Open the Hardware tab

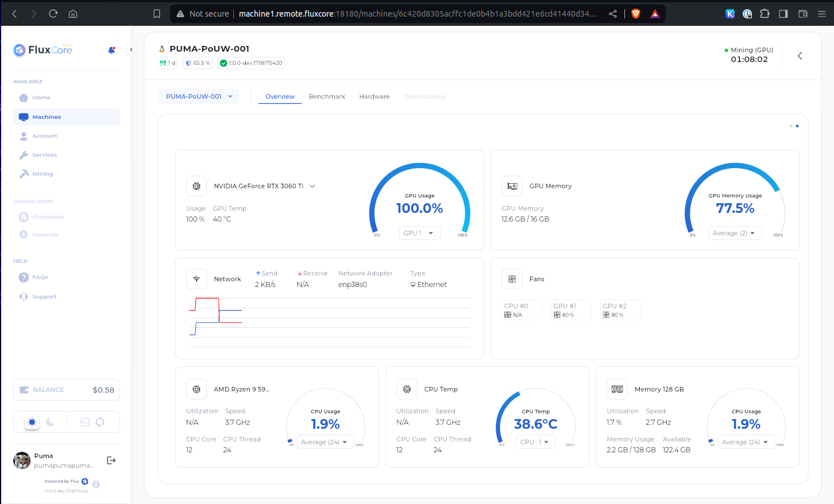click(374, 96)
